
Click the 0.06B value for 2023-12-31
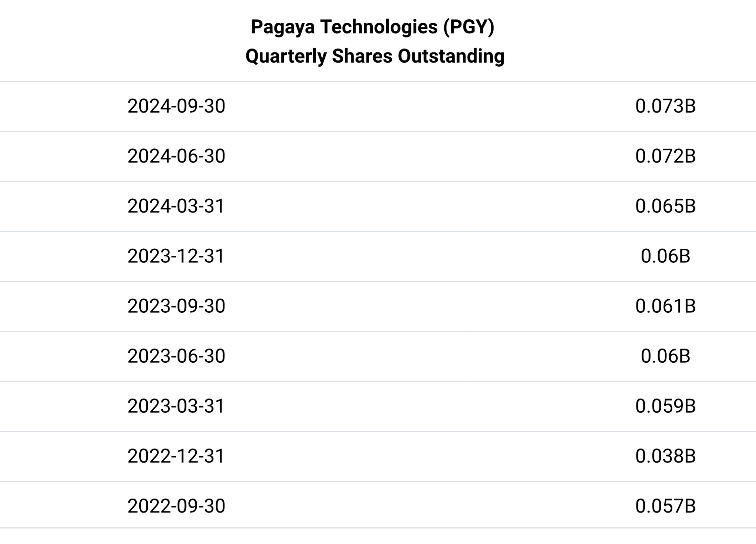[665, 256]
